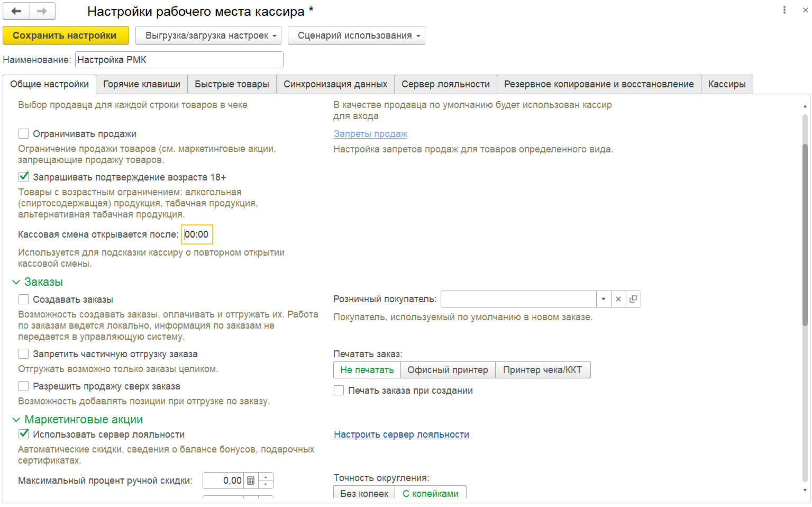Switch to Общие настройки tab
This screenshot has height=507, width=812.
pos(50,84)
